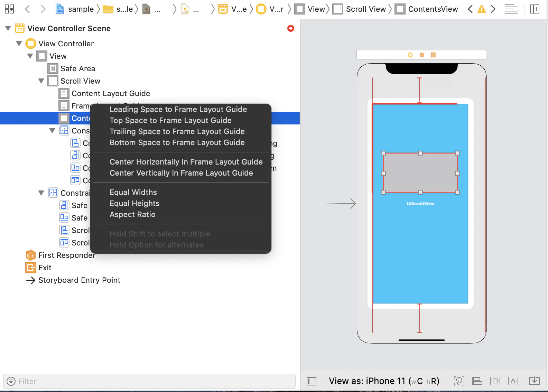This screenshot has width=548, height=392.
Task: Select Content Layout Guide in outline
Action: coord(105,93)
